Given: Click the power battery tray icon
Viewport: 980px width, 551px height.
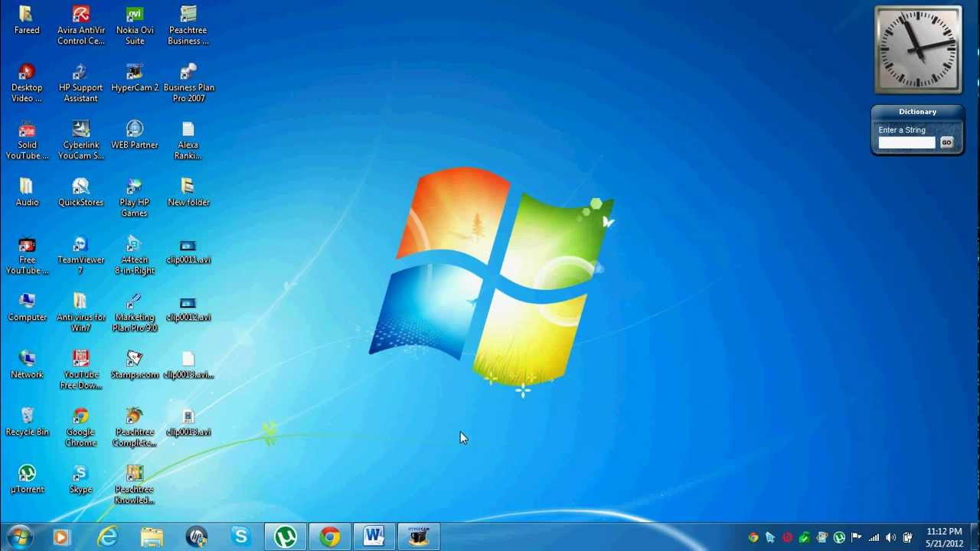Looking at the screenshot, I should [908, 538].
